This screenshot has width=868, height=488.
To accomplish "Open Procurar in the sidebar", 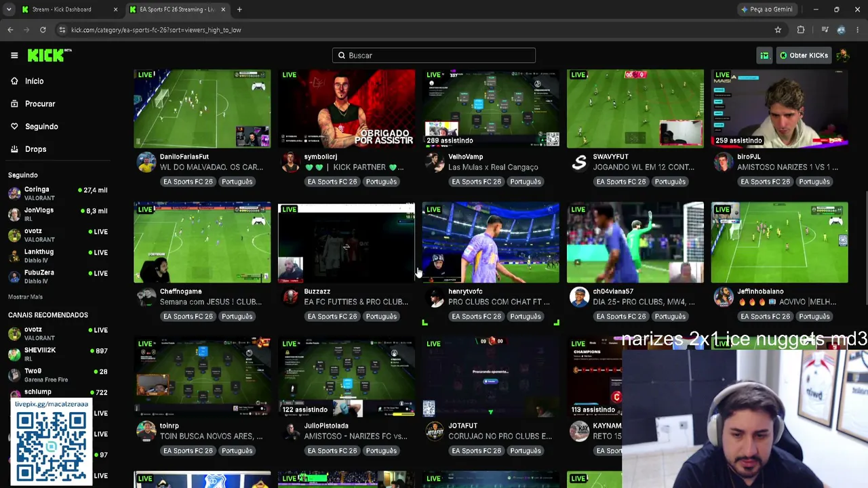I will pos(40,104).
